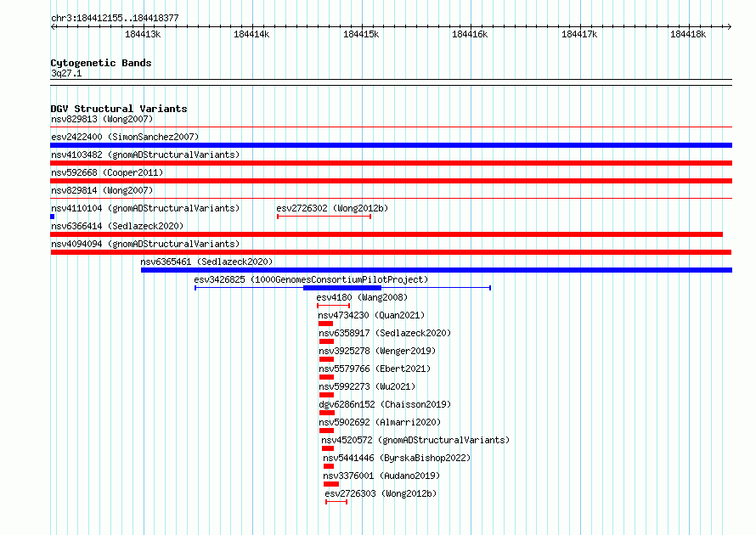Open the nsv3376001 (Audano2019) label
Image resolution: width=756 pixels, height=535 pixels.
pyautogui.click(x=381, y=476)
